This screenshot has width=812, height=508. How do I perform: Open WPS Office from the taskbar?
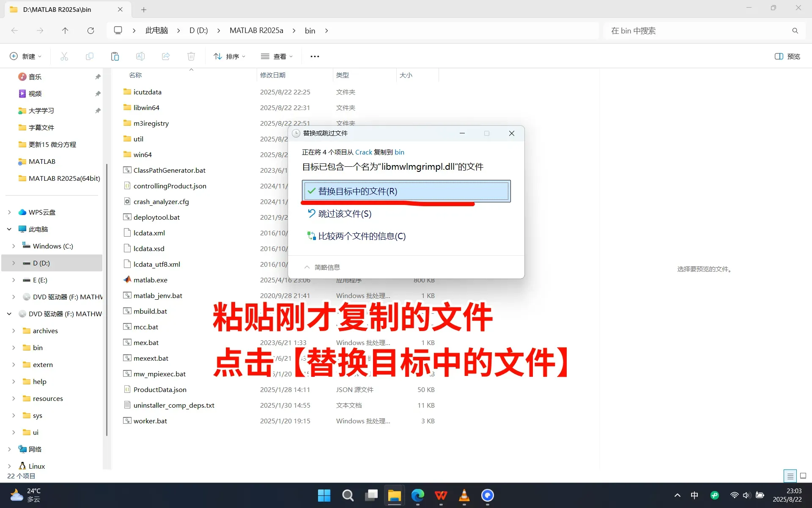click(441, 495)
